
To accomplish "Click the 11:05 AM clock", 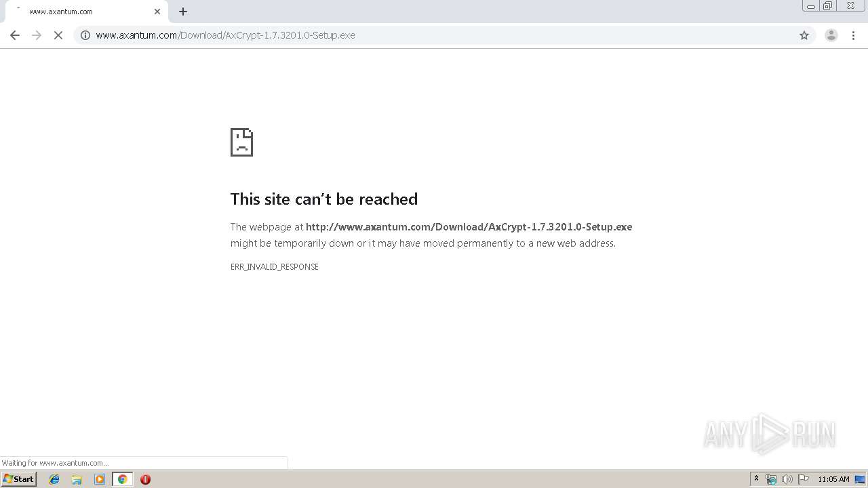I will point(833,479).
